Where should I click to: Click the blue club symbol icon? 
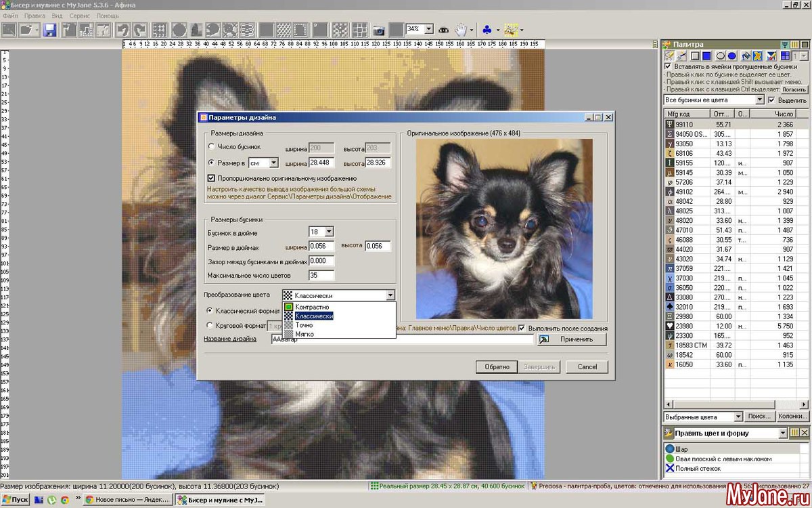coord(487,30)
